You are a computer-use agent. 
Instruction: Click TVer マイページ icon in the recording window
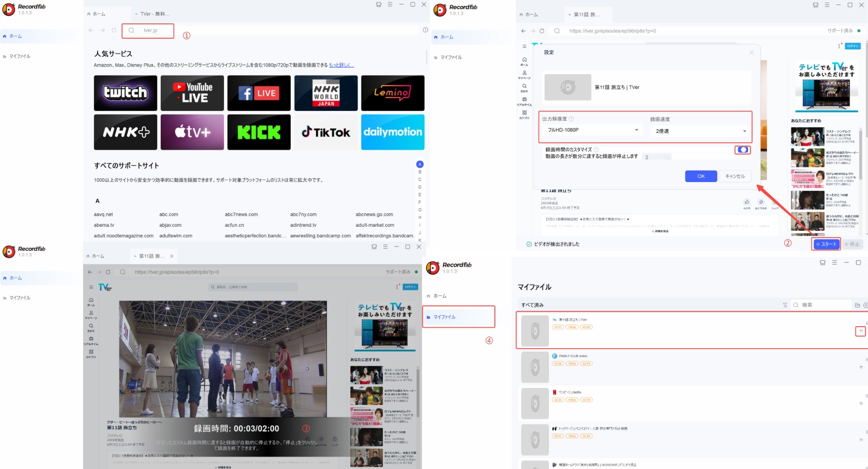tap(91, 315)
